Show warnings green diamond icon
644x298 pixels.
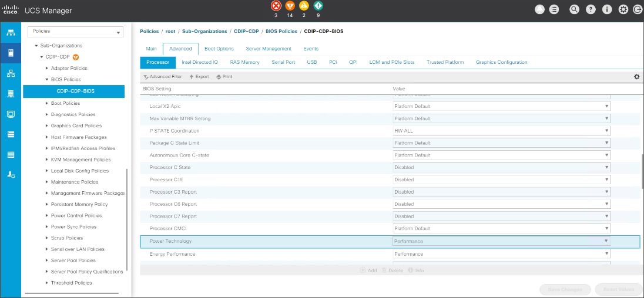click(318, 6)
